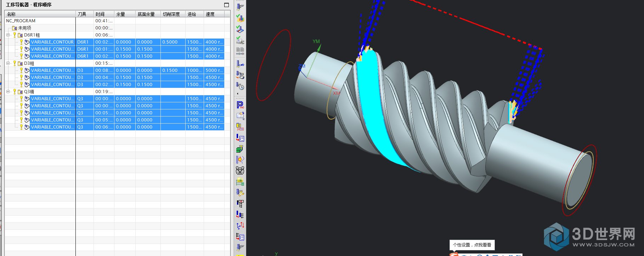Select the D6R1粗 program group
The height and width of the screenshot is (256, 644).
click(x=32, y=35)
